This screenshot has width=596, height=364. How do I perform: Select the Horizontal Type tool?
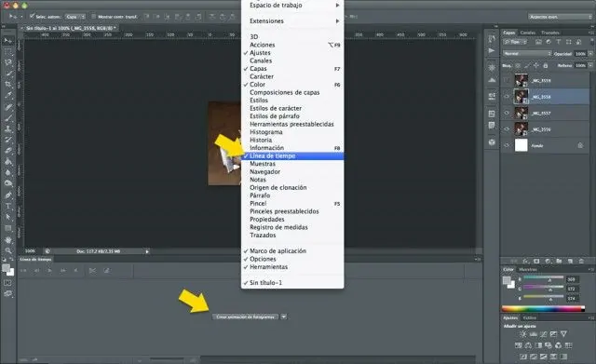7,207
